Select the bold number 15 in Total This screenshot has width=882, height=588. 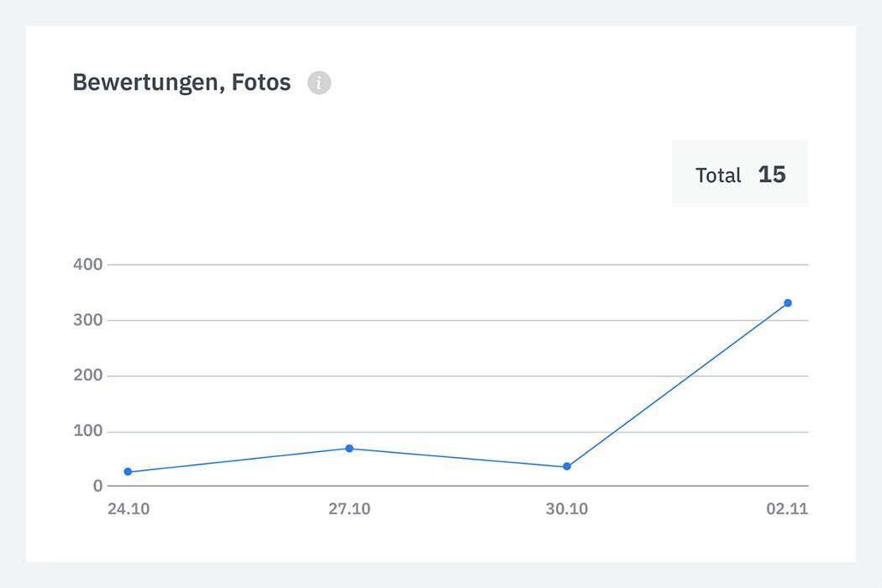point(771,174)
